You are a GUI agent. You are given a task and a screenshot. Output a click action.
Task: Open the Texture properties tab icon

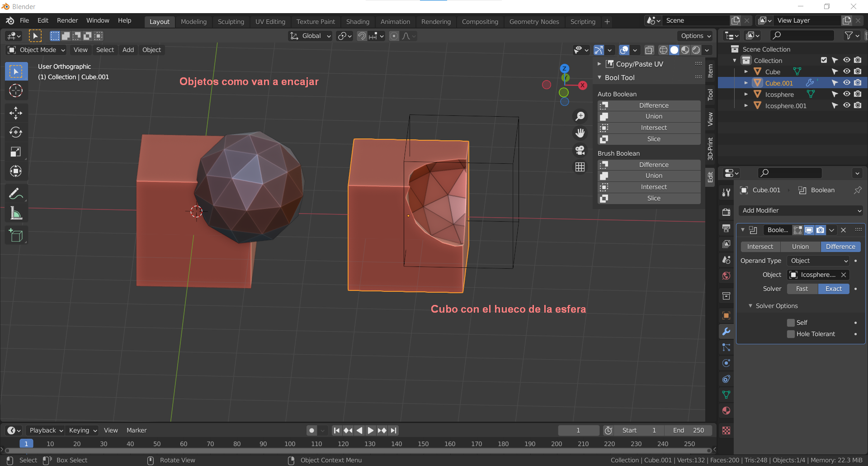[x=726, y=430]
